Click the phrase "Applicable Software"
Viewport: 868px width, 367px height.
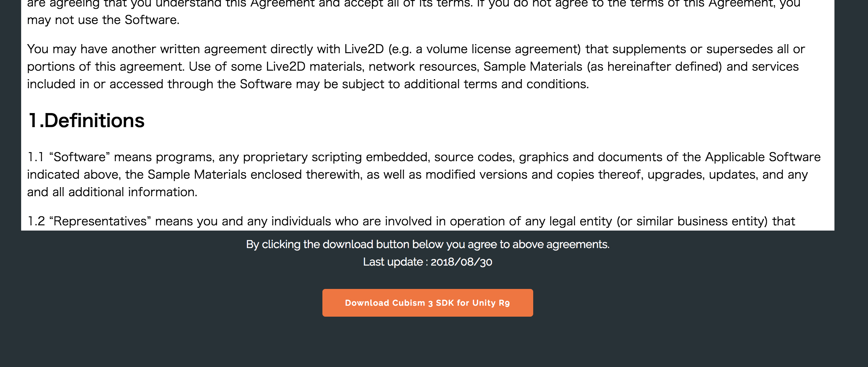point(763,157)
